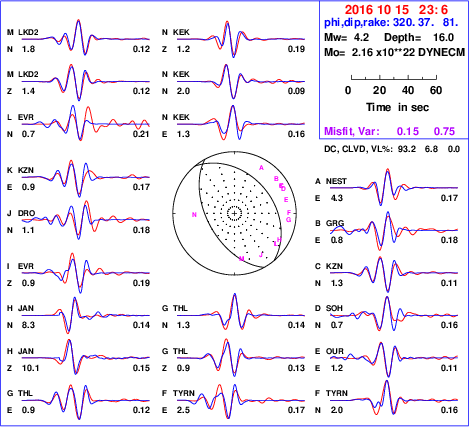Click the Misfit, Var result text
The height and width of the screenshot is (427, 469).
[x=390, y=131]
